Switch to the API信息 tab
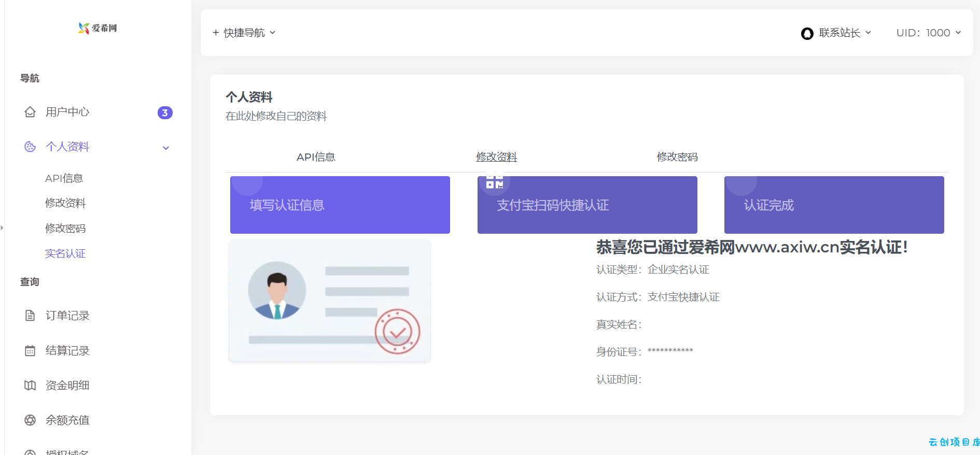The height and width of the screenshot is (455, 980). (316, 157)
